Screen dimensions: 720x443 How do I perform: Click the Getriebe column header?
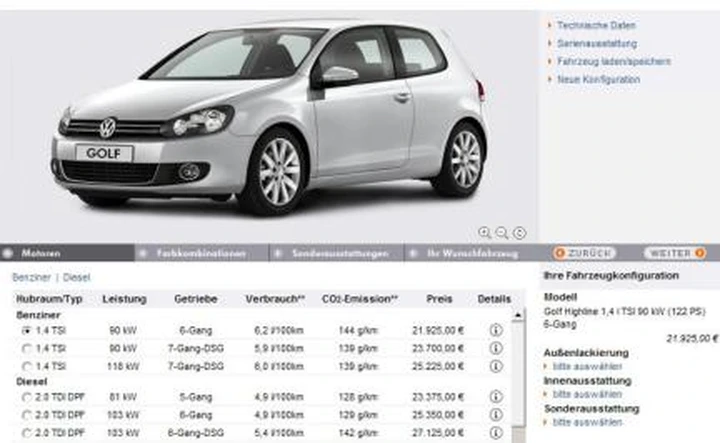coord(196,299)
